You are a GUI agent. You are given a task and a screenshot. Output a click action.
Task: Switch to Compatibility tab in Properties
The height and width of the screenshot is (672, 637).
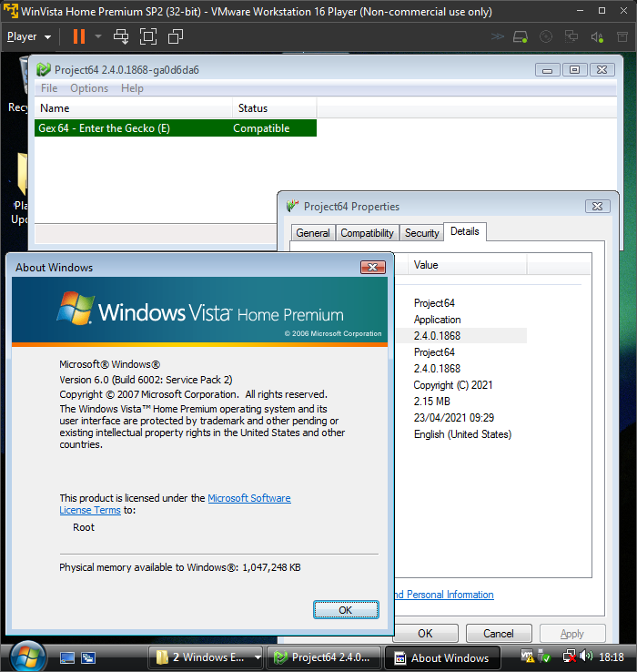point(367,233)
